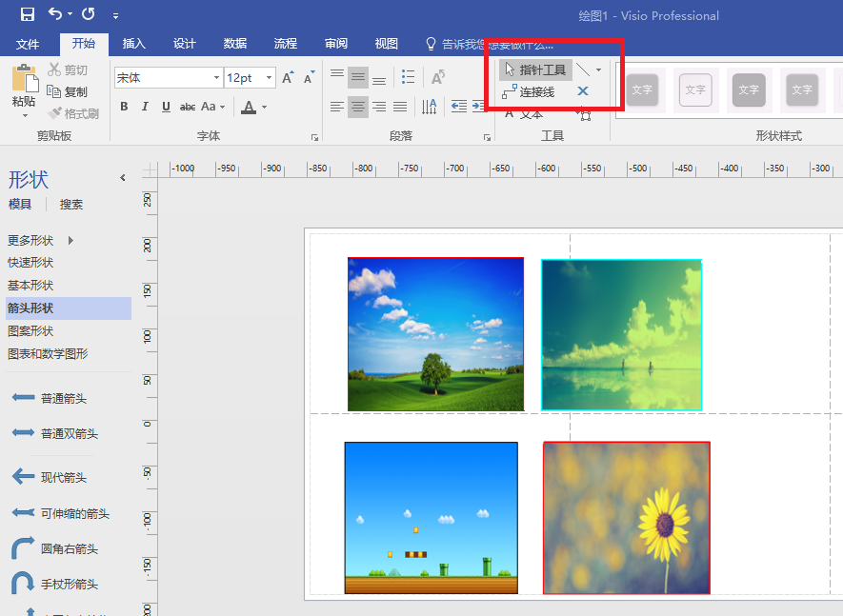Select the 连接线 connector tool

click(529, 92)
